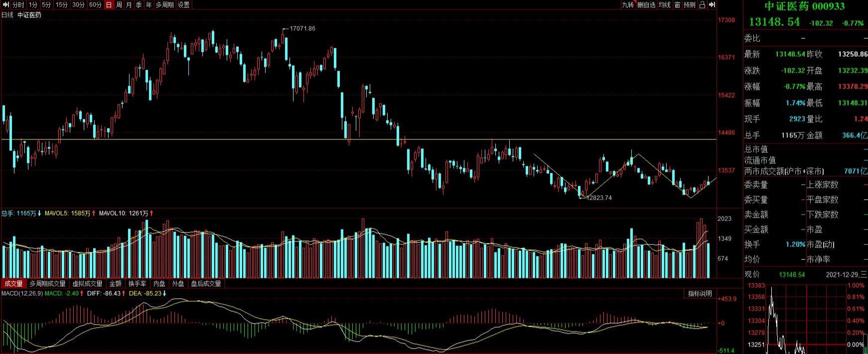Click the collapse arrow icon beside 分时

pos(6,4)
